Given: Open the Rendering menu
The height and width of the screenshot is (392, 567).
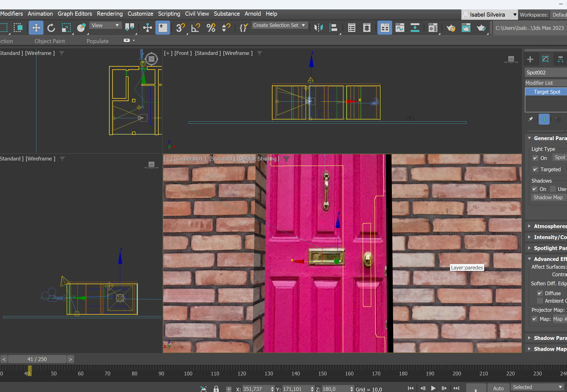Looking at the screenshot, I should pos(110,14).
